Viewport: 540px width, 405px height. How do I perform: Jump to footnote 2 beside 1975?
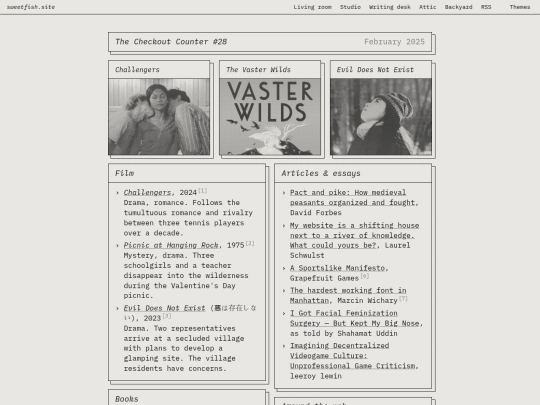250,243
